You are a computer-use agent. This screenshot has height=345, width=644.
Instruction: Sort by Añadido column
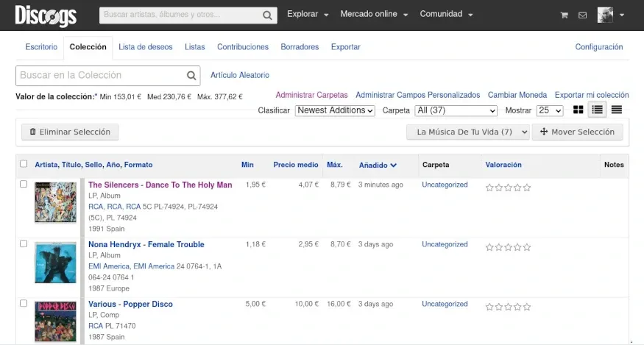tap(378, 165)
